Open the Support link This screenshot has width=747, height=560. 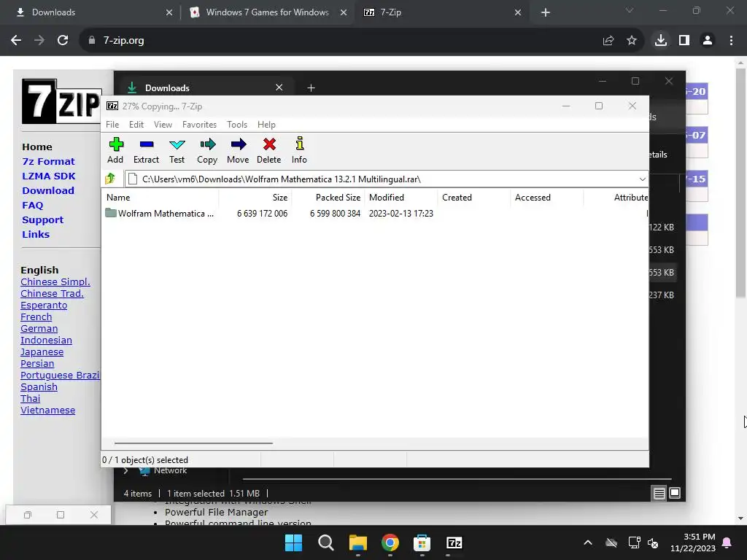(42, 220)
